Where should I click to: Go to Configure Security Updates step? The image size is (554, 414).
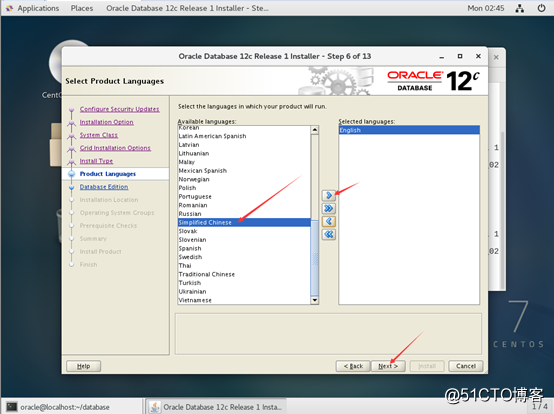pos(119,109)
